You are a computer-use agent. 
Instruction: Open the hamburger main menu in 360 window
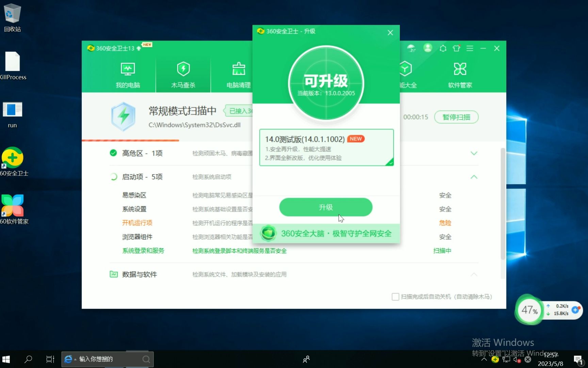click(x=470, y=48)
